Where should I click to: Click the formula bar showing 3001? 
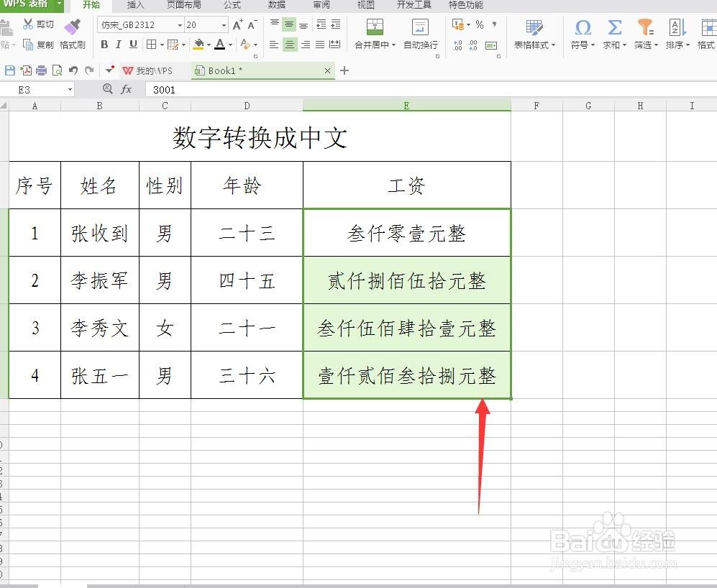click(x=216, y=90)
